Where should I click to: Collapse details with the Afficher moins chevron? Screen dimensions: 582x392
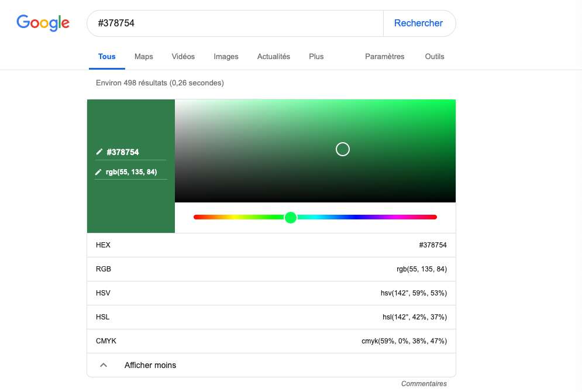104,365
